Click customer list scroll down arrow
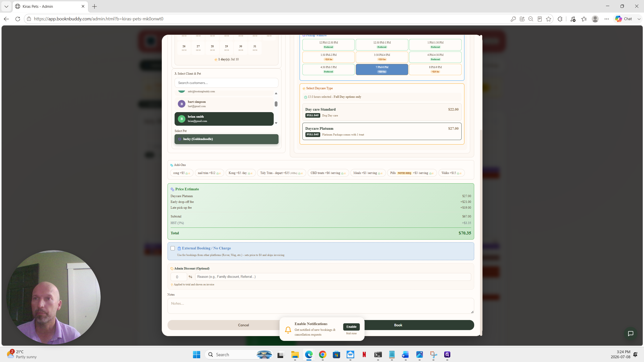The height and width of the screenshot is (362, 644). [x=276, y=123]
